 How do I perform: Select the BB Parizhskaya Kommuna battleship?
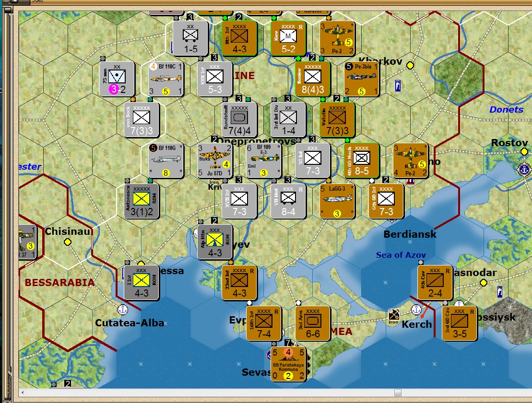[x=288, y=364]
